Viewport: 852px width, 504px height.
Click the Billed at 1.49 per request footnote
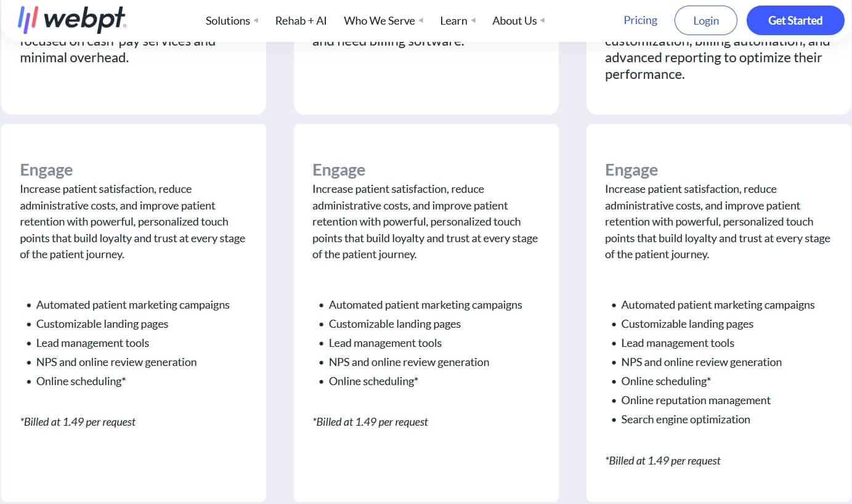click(x=78, y=421)
